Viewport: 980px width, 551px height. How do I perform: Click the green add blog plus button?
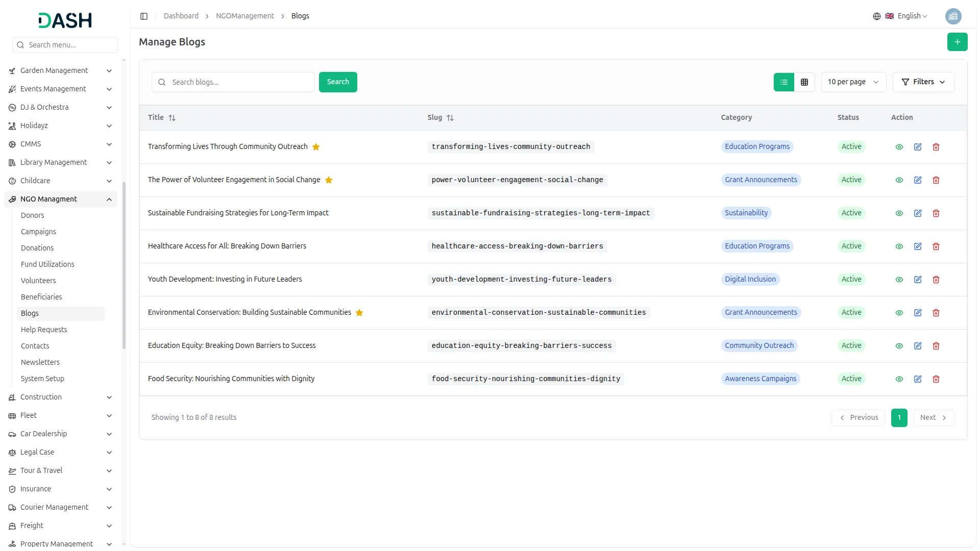(x=957, y=42)
